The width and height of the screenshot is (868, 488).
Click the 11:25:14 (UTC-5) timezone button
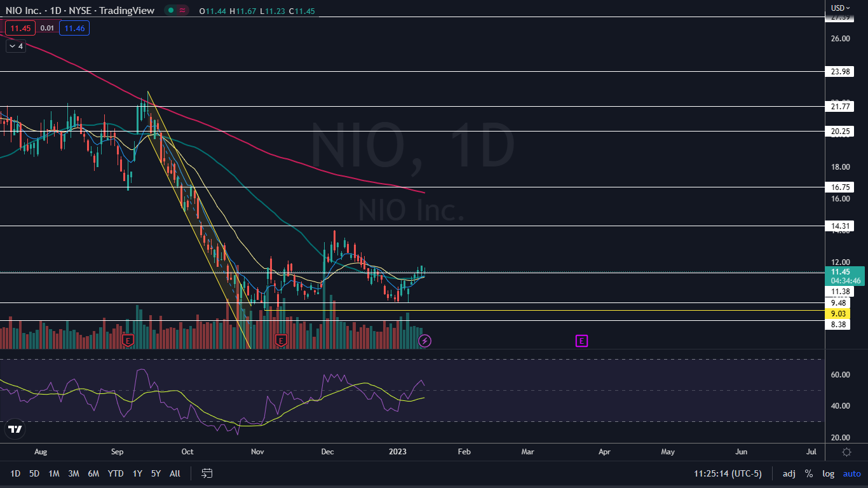tap(728, 473)
